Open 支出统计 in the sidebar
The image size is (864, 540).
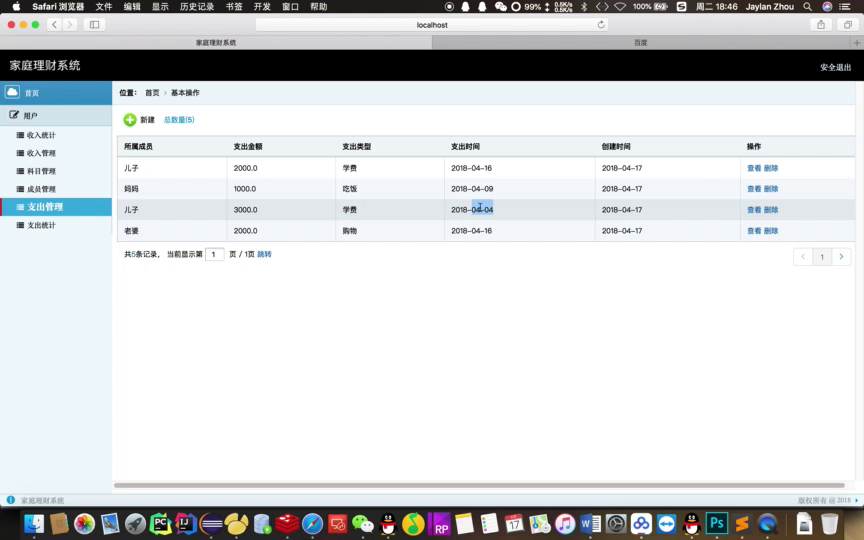41,225
